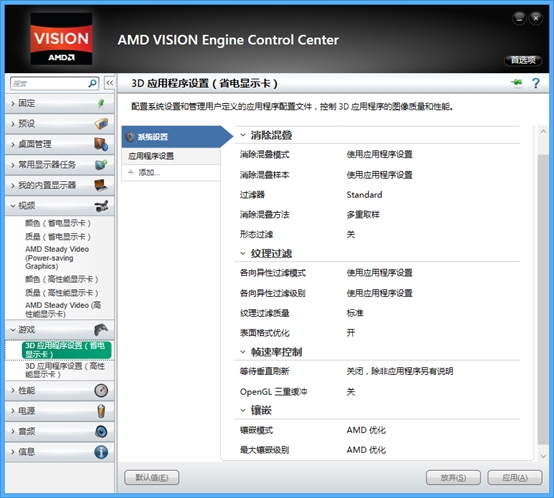
Task: Click the 视频 camcorder icon
Action: click(102, 206)
